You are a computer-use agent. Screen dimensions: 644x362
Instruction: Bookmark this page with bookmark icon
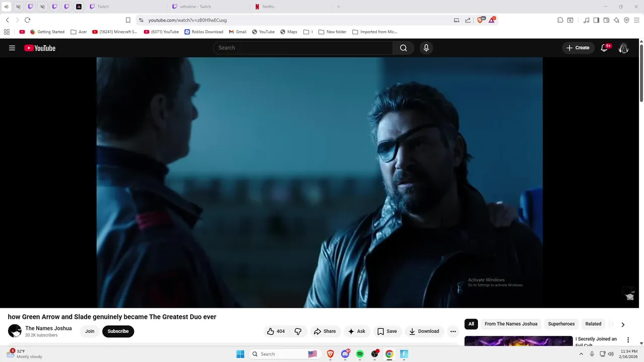(128, 20)
